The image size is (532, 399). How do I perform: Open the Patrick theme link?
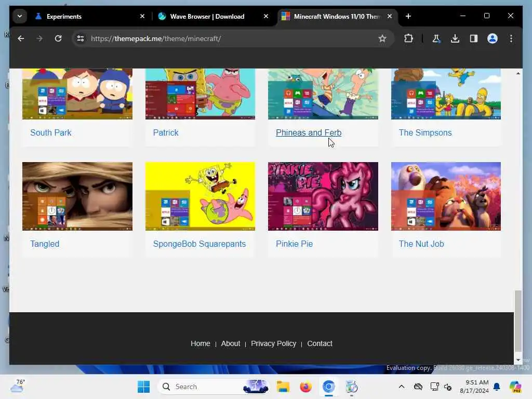[166, 132]
